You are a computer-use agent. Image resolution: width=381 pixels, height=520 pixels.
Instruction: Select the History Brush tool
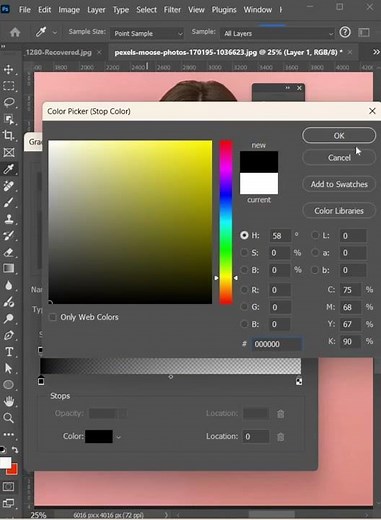9,236
